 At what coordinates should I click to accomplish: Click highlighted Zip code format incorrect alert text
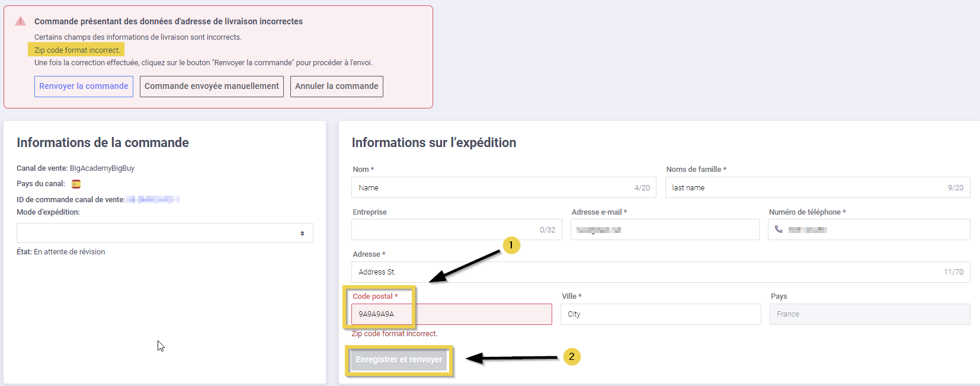pyautogui.click(x=77, y=50)
